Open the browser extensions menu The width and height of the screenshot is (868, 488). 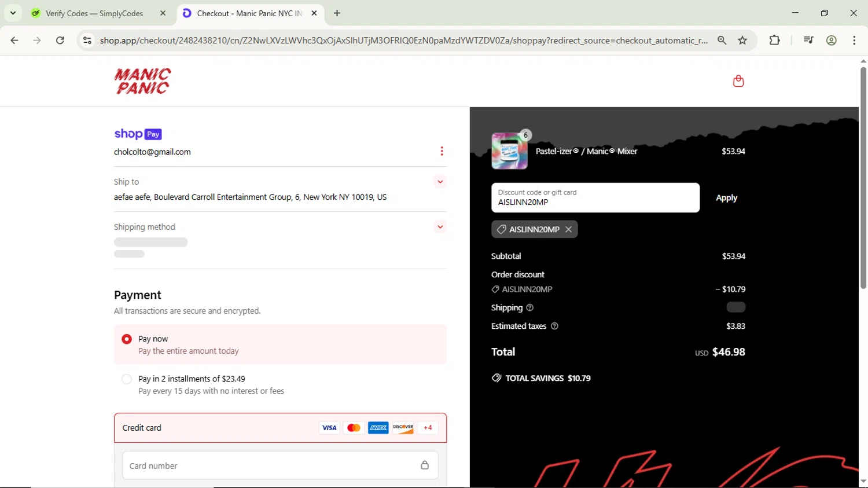tap(775, 41)
